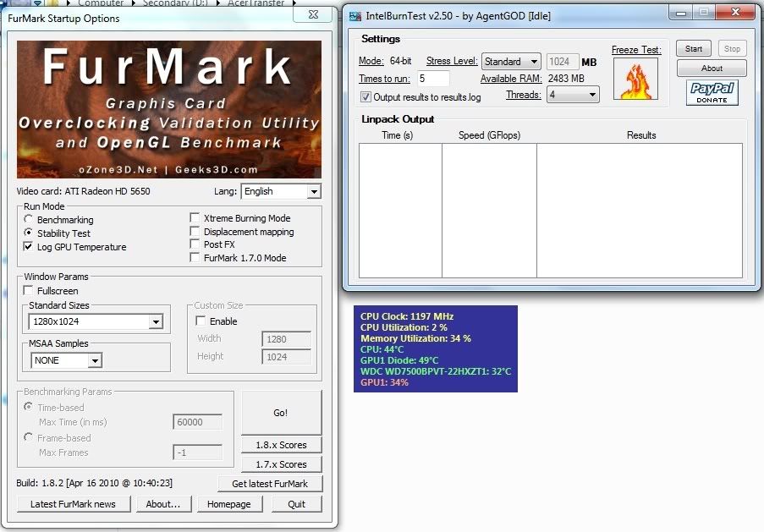
Task: Close the FurMark Startup Options window
Action: (312, 15)
